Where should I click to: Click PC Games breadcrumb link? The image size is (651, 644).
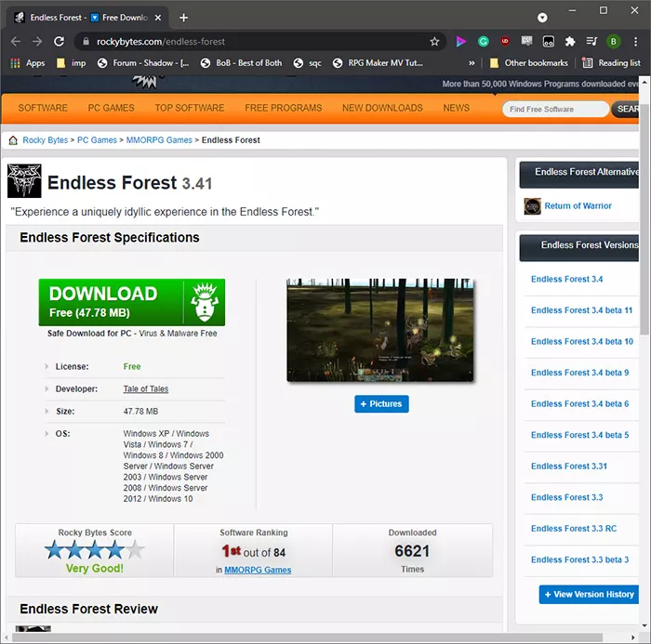point(97,140)
